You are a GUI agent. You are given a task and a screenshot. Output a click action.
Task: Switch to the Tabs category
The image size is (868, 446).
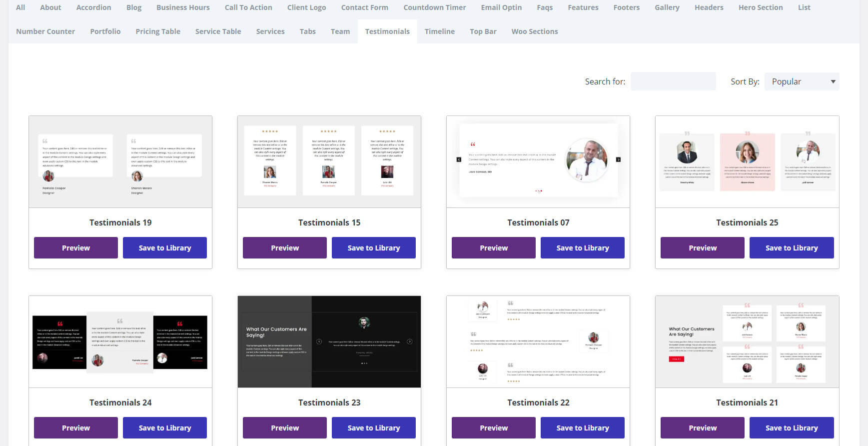coord(308,31)
